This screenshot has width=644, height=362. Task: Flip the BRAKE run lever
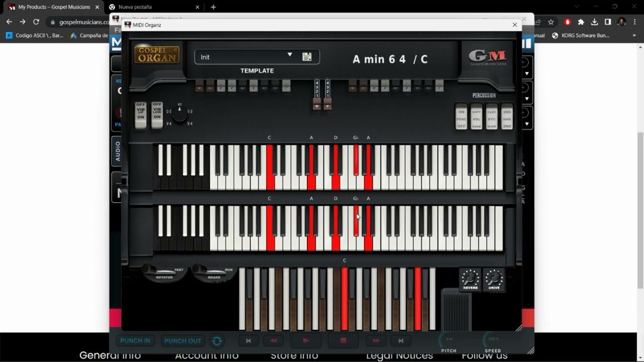pos(214,273)
